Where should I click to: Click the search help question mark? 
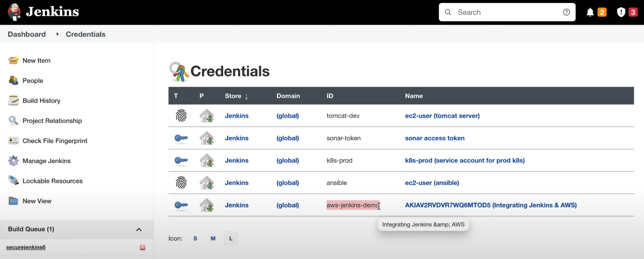[566, 12]
